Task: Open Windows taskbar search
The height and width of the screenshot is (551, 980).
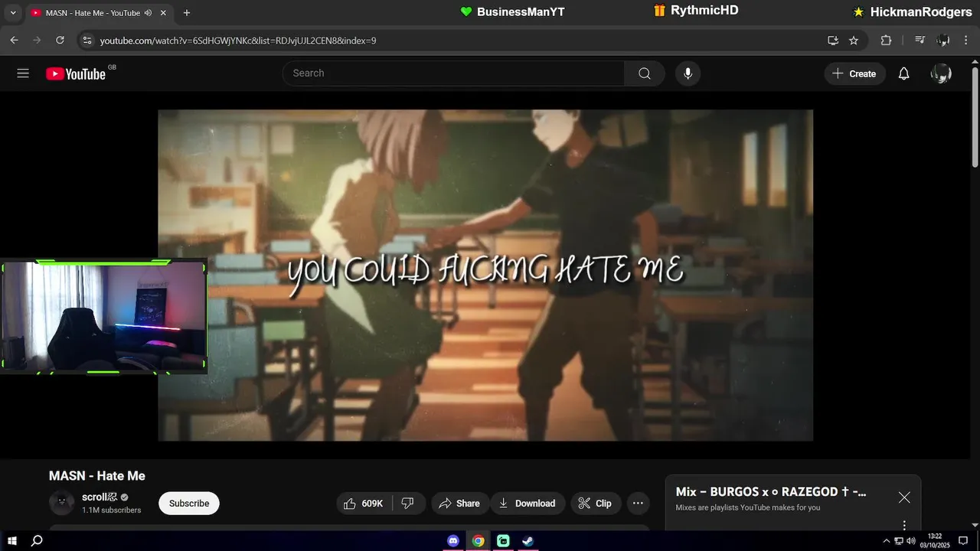Action: coord(37,541)
